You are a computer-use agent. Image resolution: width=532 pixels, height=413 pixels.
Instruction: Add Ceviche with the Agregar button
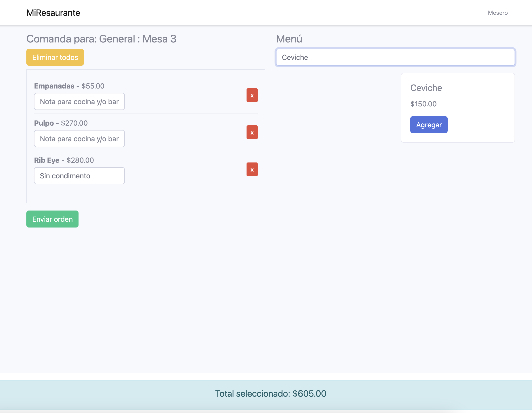[x=428, y=125]
